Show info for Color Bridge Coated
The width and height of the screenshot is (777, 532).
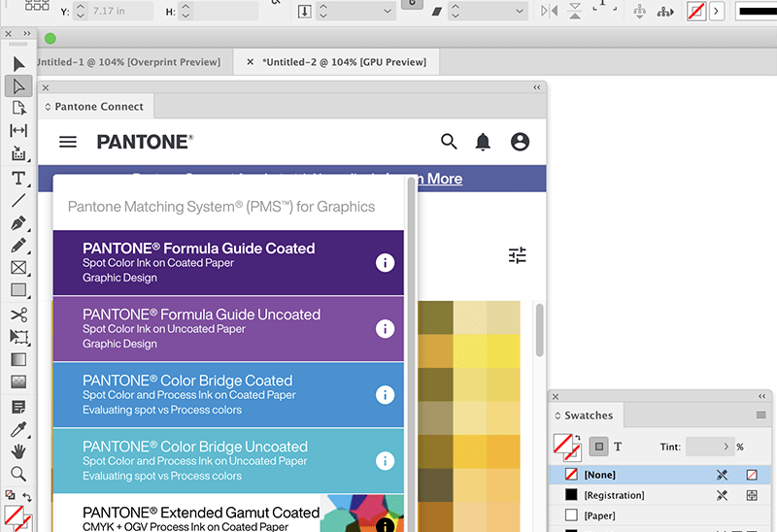385,395
